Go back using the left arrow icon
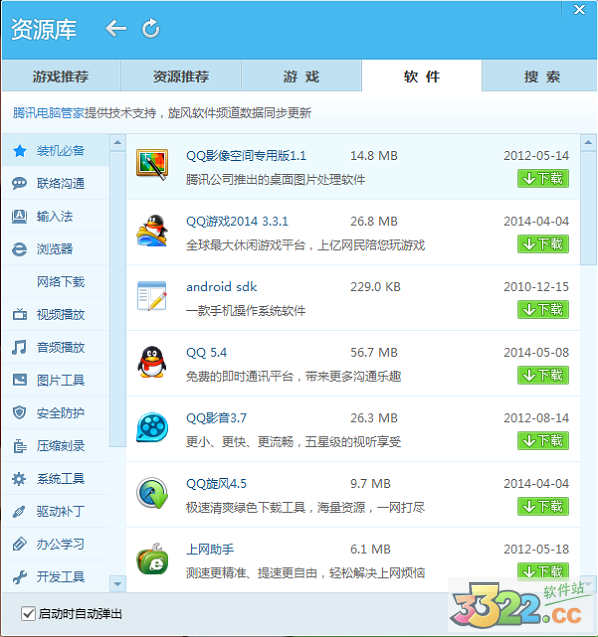Screen dimensions: 598x637 pyautogui.click(x=116, y=29)
